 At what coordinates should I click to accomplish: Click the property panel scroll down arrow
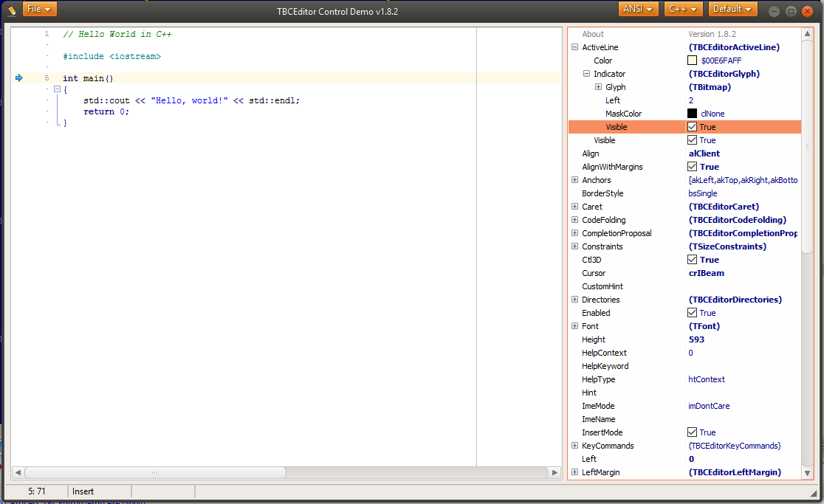tap(807, 473)
